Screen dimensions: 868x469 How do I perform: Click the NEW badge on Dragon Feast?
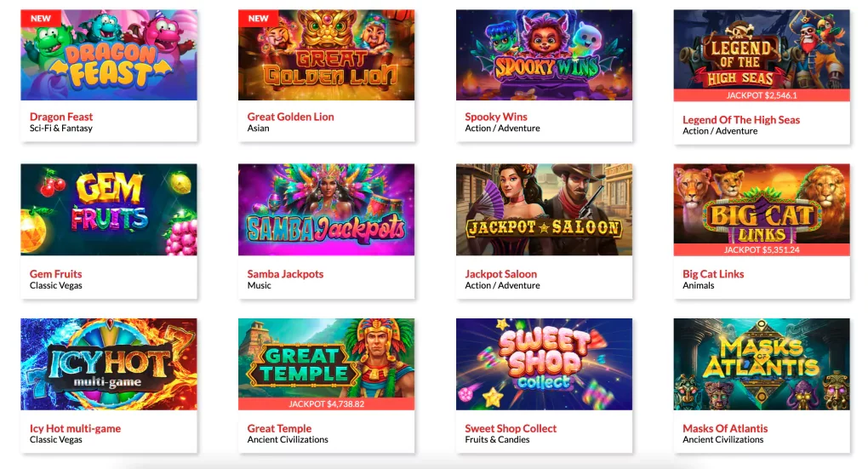pyautogui.click(x=41, y=18)
